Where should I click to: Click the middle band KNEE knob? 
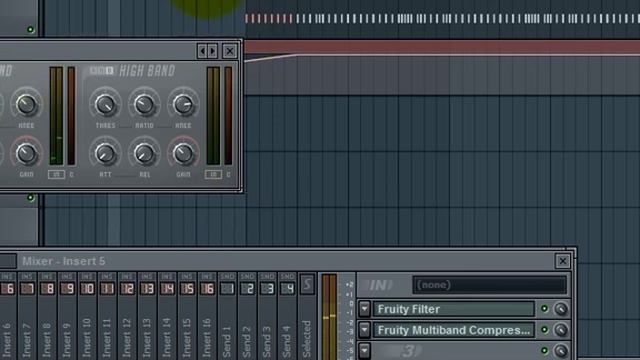[26, 104]
